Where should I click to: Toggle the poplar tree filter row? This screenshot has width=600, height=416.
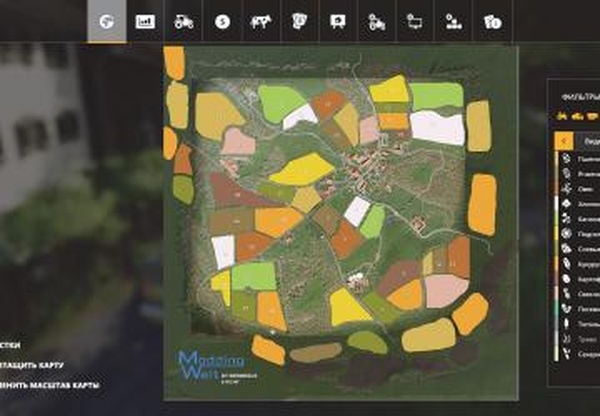pyautogui.click(x=579, y=324)
